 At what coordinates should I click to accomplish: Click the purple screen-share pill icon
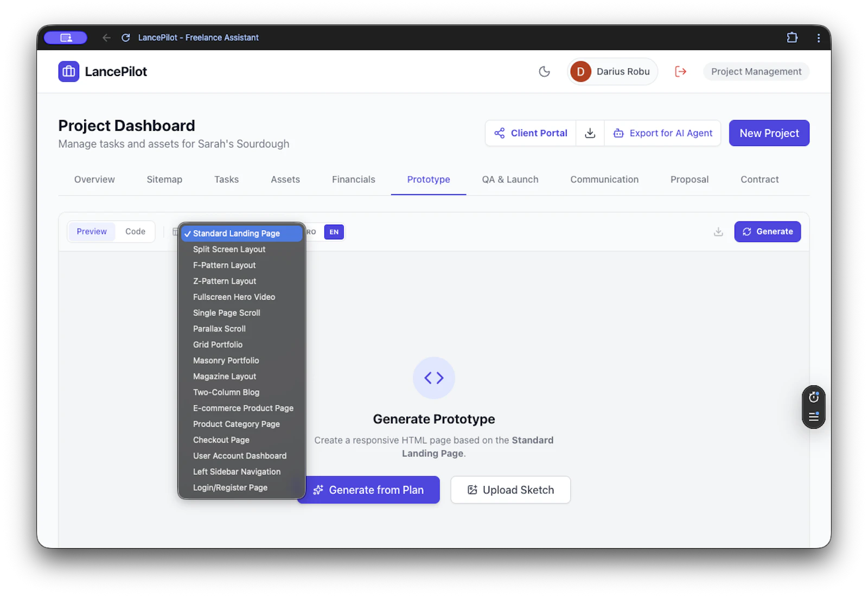coord(66,37)
